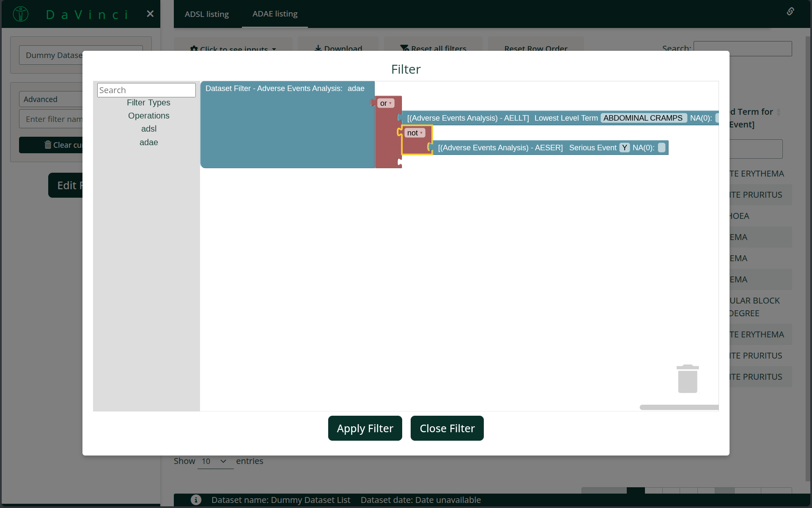This screenshot has width=812, height=508.
Task: Switch to the ADAE listing tab
Action: coord(275,14)
